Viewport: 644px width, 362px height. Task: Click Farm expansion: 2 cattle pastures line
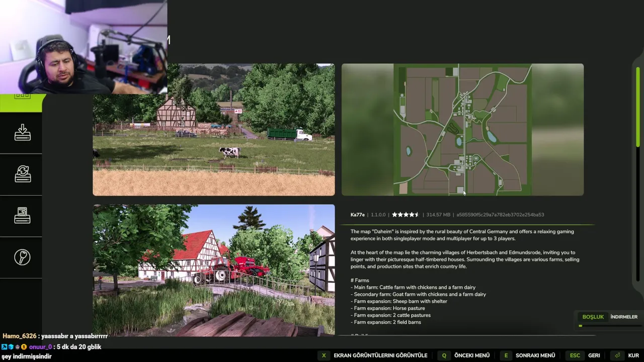point(390,315)
